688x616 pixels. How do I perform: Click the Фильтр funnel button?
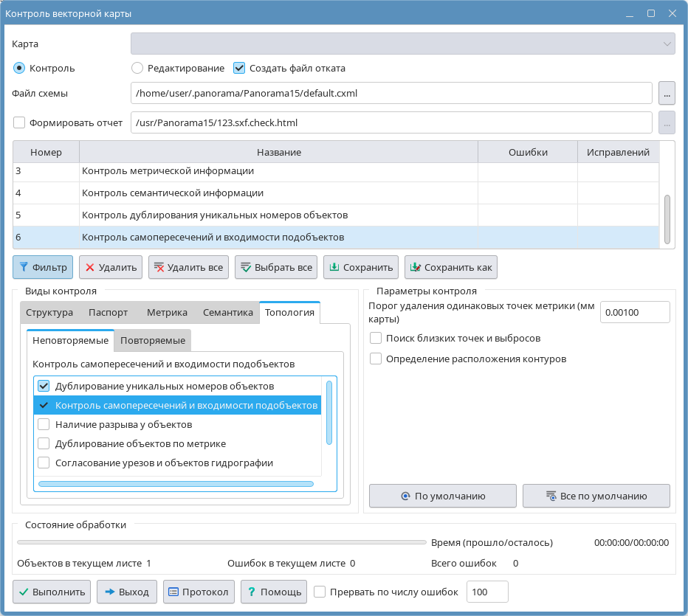43,267
